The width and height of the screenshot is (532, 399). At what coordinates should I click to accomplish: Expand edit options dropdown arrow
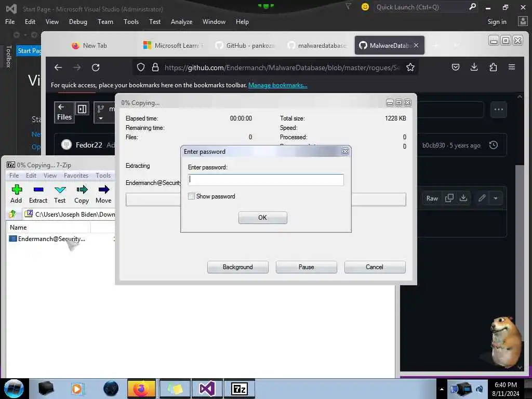coord(496,198)
